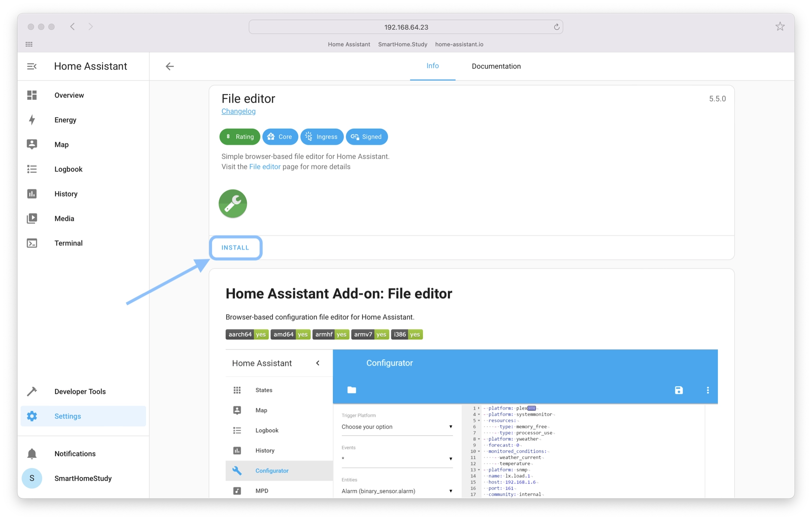Viewport: 812px width, 520px height.
Task: Click the folded plex marker on line 1
Action: coord(531,408)
